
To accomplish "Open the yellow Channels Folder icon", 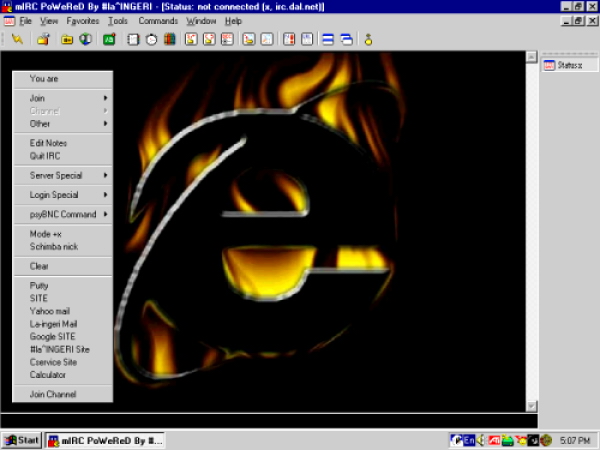I will pos(67,39).
